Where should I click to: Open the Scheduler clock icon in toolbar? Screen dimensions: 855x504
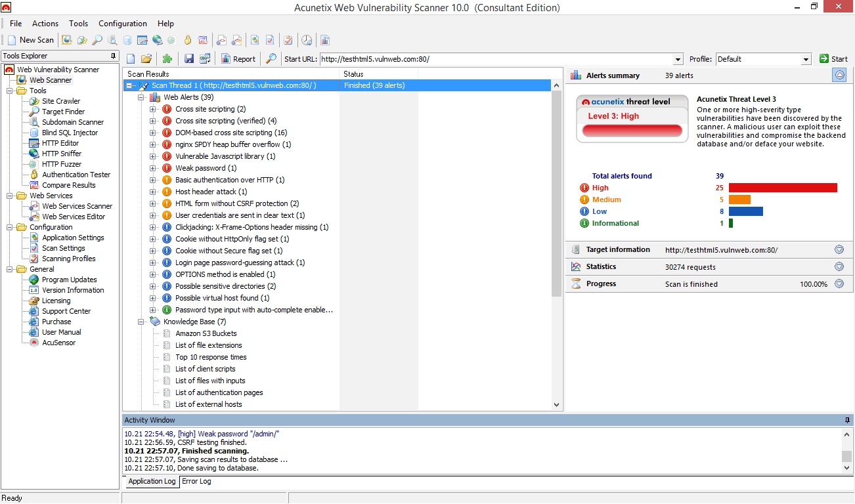click(307, 40)
